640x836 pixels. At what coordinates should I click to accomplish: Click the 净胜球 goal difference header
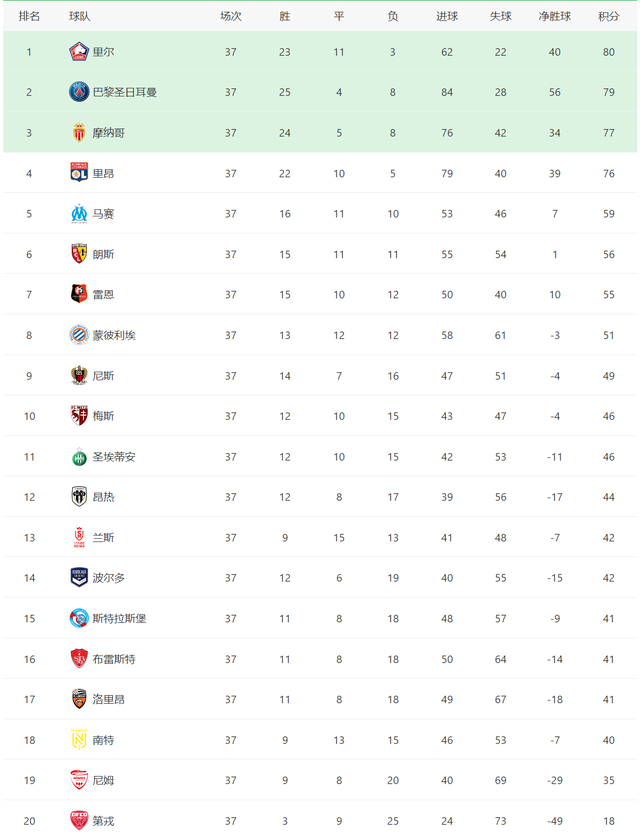[555, 17]
